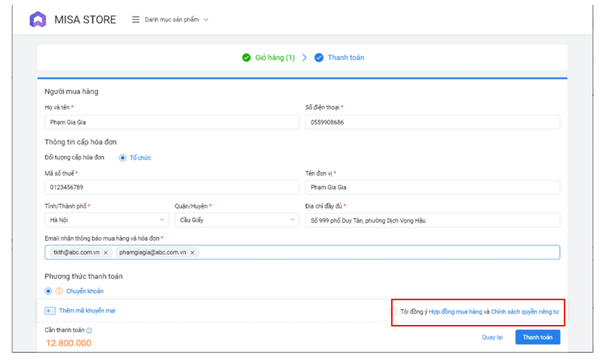Click the Cần thanh toán info icon

point(89,330)
